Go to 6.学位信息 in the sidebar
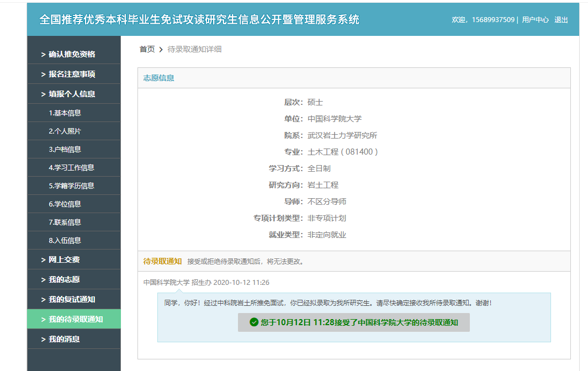This screenshot has height=371, width=588. [x=65, y=204]
